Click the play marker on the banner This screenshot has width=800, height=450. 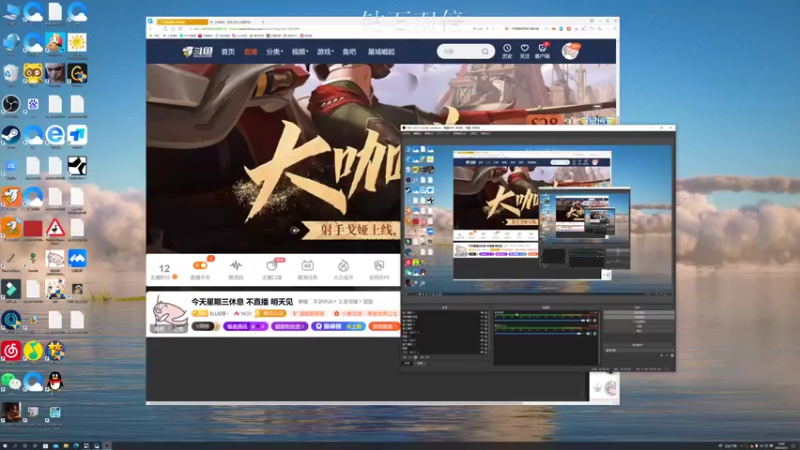point(295,230)
